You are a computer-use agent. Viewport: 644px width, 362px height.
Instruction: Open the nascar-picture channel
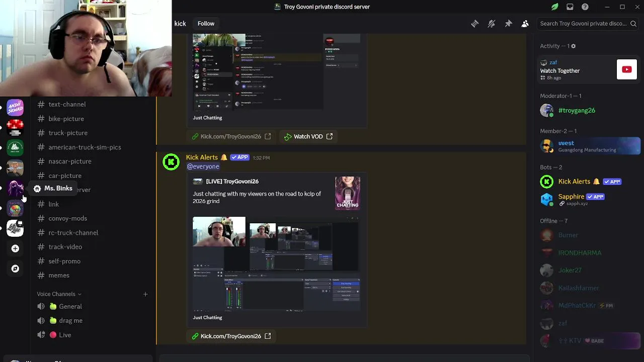[x=92, y=161]
